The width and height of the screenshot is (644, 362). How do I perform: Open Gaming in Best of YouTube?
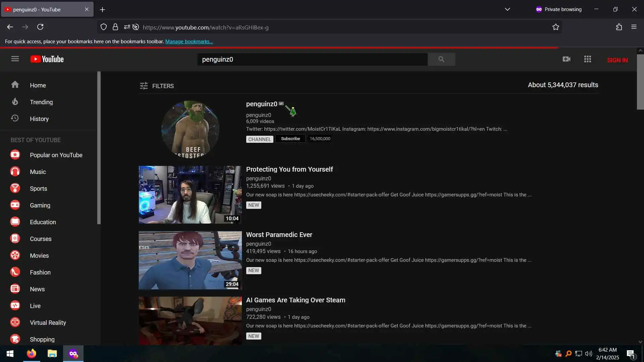click(40, 205)
